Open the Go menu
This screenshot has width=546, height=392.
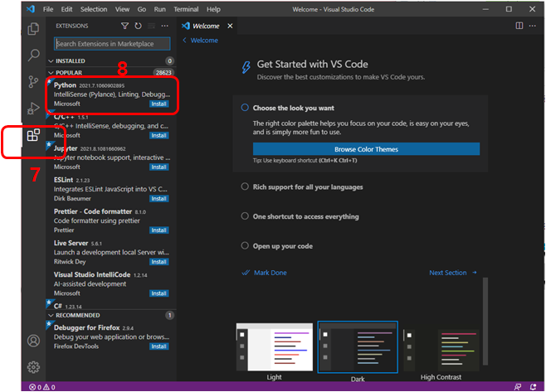pos(142,9)
